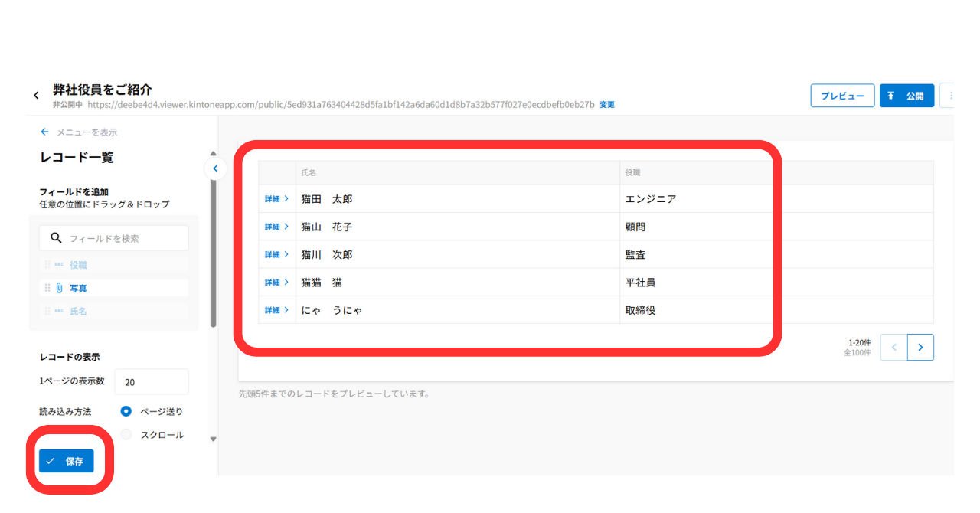Click the blue back arrow next to メニューを表示

(44, 131)
